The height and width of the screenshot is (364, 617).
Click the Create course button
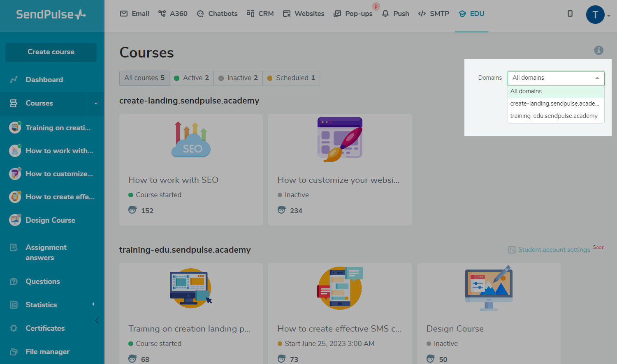point(51,52)
